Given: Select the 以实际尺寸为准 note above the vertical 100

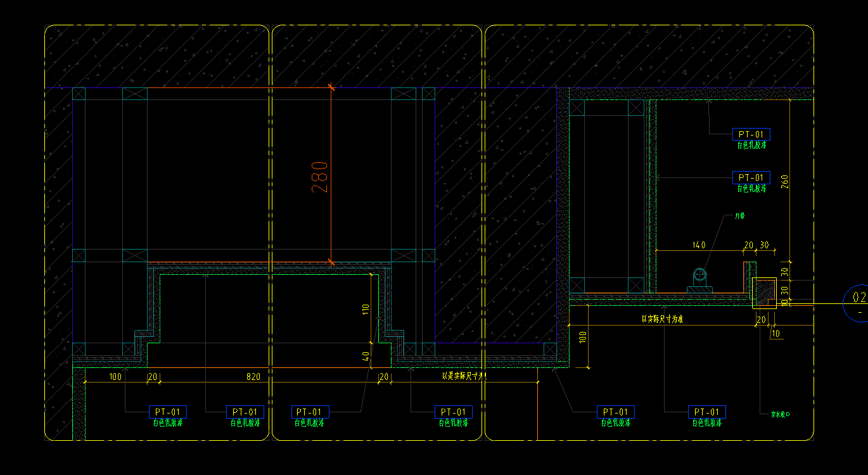Looking at the screenshot, I should click(x=662, y=319).
